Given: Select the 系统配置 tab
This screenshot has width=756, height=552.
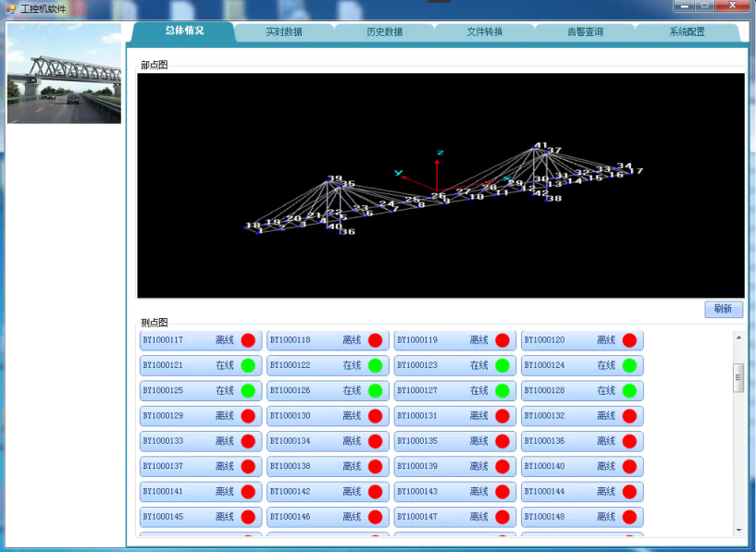Looking at the screenshot, I should pyautogui.click(x=687, y=32).
